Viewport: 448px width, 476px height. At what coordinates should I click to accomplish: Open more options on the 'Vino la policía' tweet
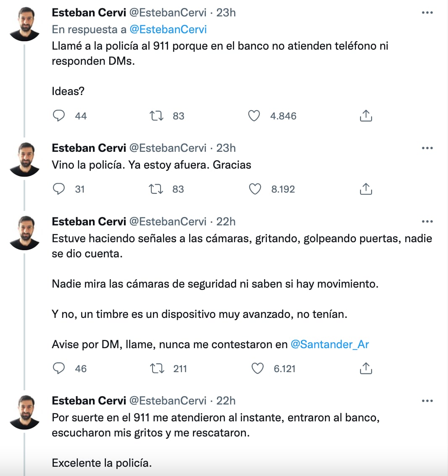427,148
